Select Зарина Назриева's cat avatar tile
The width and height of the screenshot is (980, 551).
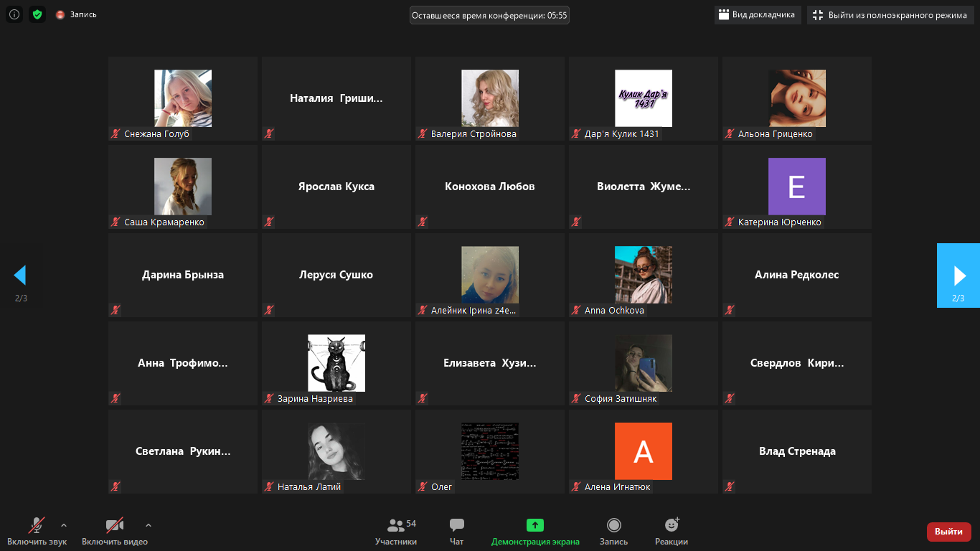[x=336, y=363]
